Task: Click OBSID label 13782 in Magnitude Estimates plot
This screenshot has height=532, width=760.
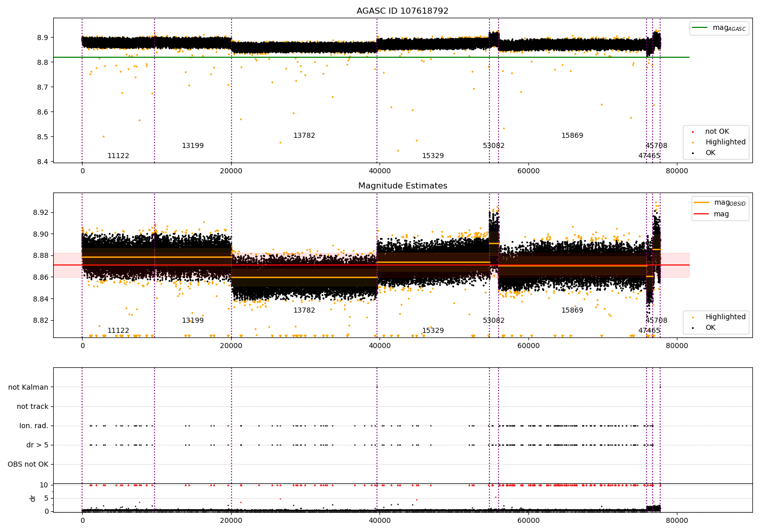Action: [304, 311]
